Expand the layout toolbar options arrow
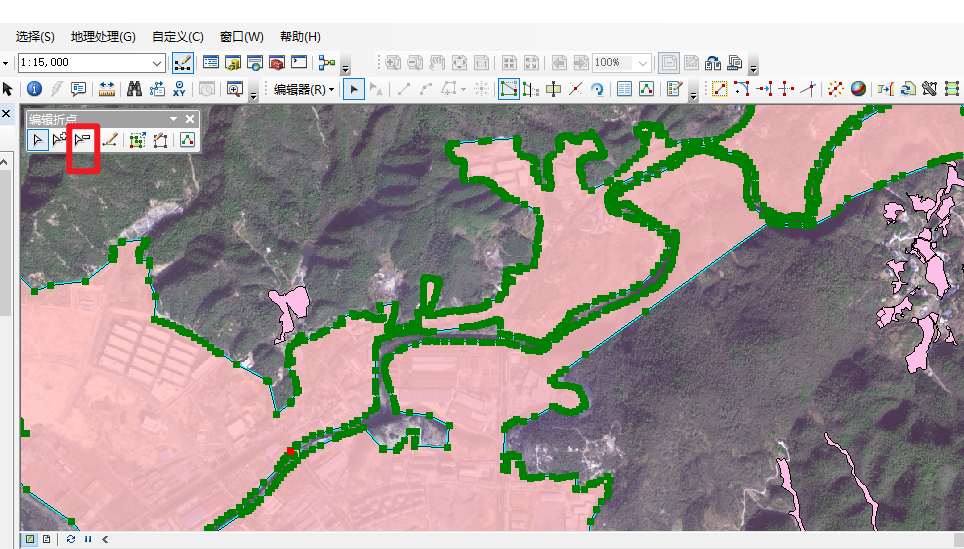The width and height of the screenshot is (964, 549). 753,67
